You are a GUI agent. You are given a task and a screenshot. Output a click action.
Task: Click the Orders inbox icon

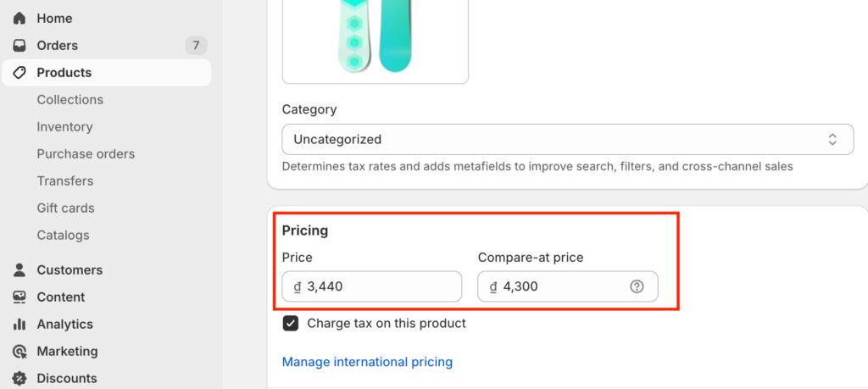click(x=19, y=46)
